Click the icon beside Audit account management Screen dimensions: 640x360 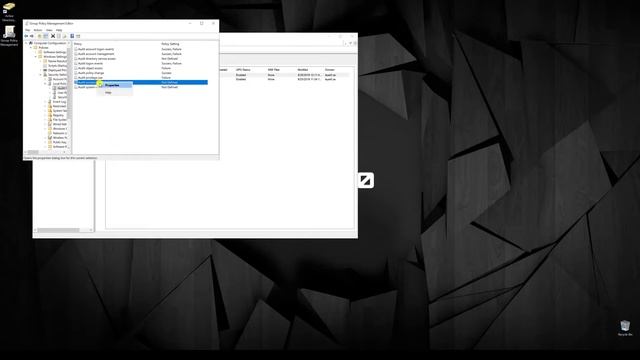point(76,54)
